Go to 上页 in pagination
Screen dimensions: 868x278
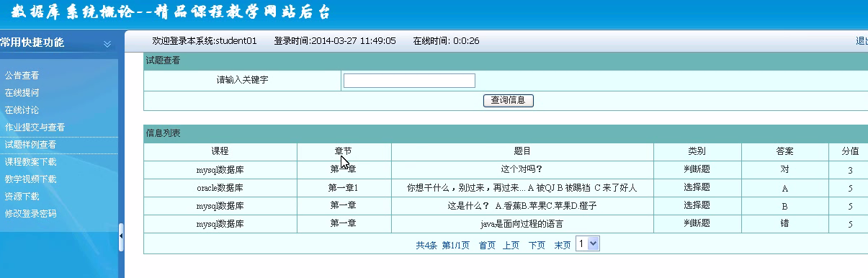click(511, 245)
